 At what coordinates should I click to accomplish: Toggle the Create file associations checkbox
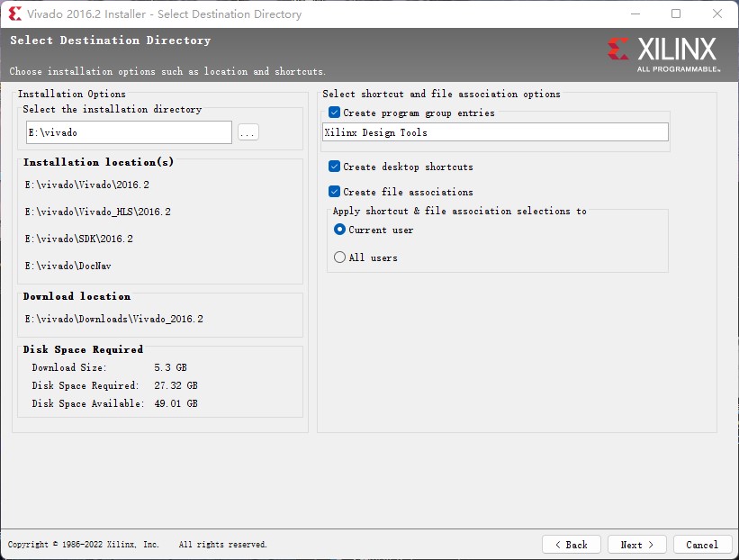coord(334,192)
